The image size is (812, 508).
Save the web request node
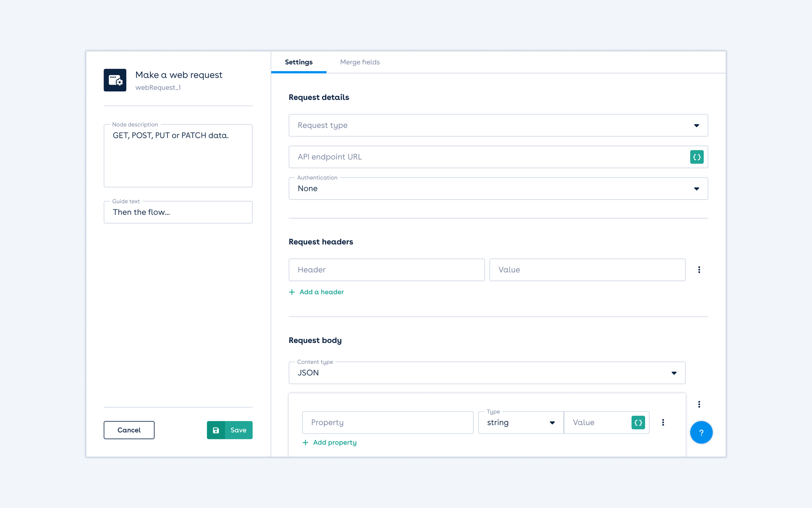pyautogui.click(x=230, y=430)
